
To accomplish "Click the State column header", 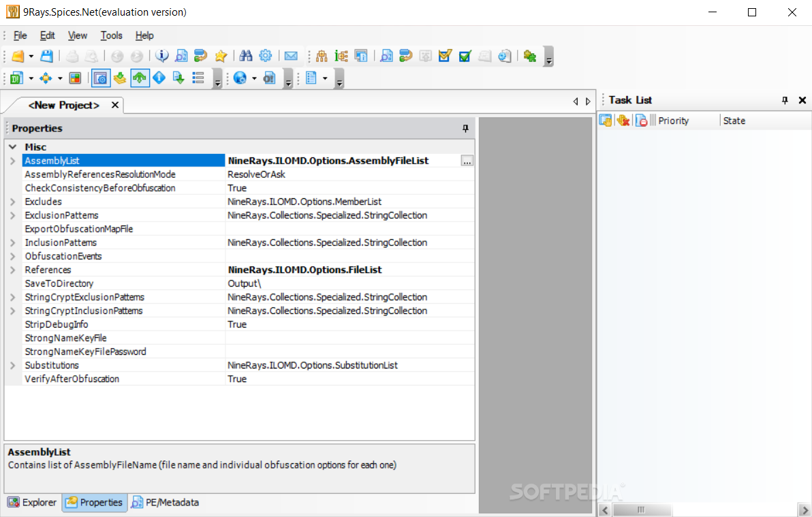I will click(x=766, y=120).
